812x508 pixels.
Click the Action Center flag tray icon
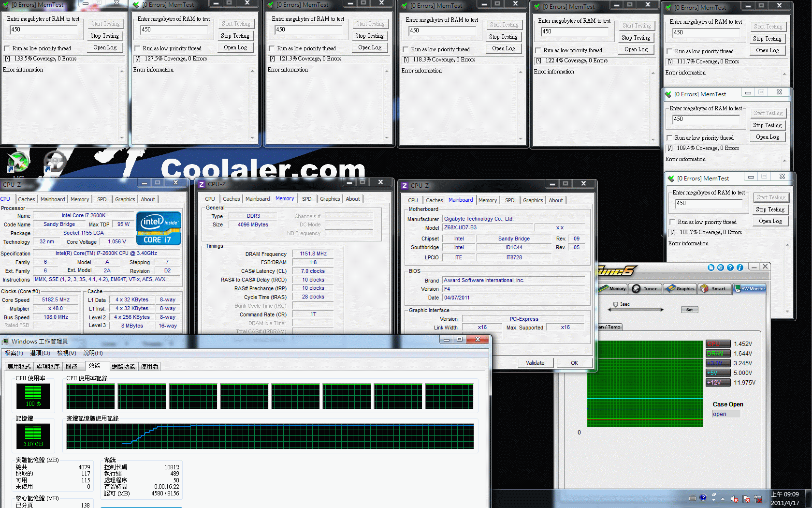coord(746,499)
